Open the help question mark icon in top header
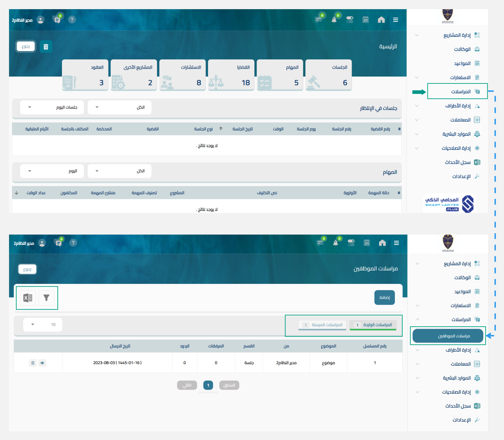The width and height of the screenshot is (504, 440). [x=72, y=20]
